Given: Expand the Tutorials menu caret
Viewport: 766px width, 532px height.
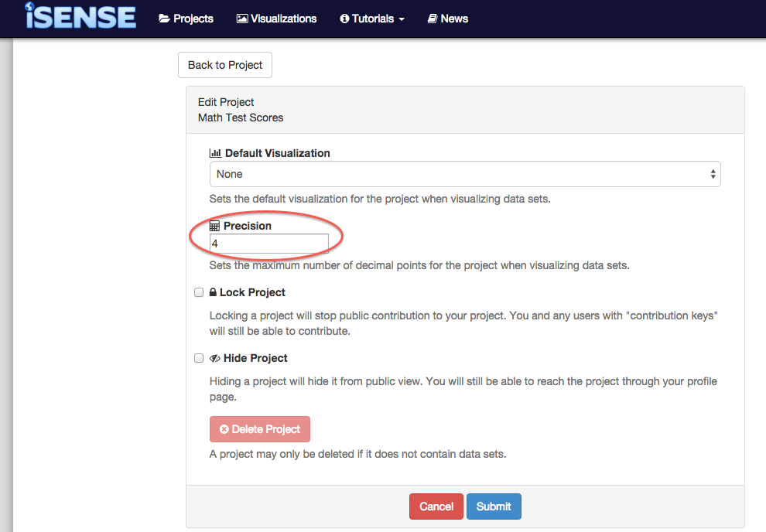Looking at the screenshot, I should click(x=402, y=19).
